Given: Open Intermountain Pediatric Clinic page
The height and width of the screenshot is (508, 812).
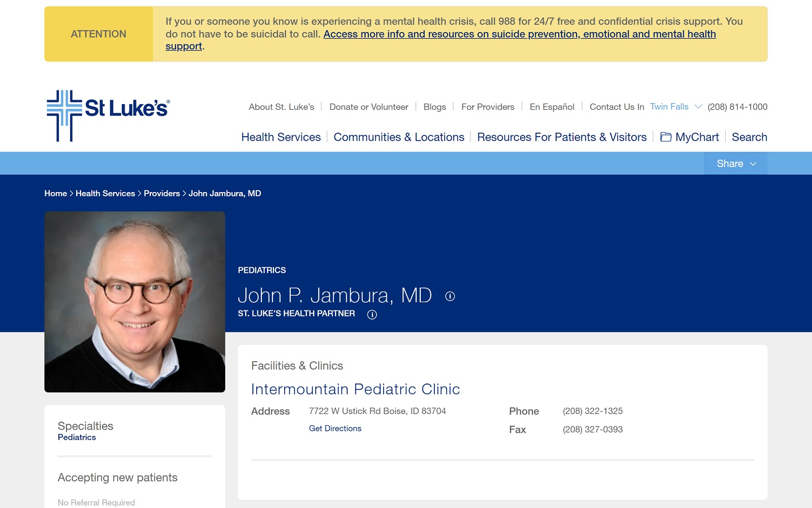Looking at the screenshot, I should click(355, 389).
